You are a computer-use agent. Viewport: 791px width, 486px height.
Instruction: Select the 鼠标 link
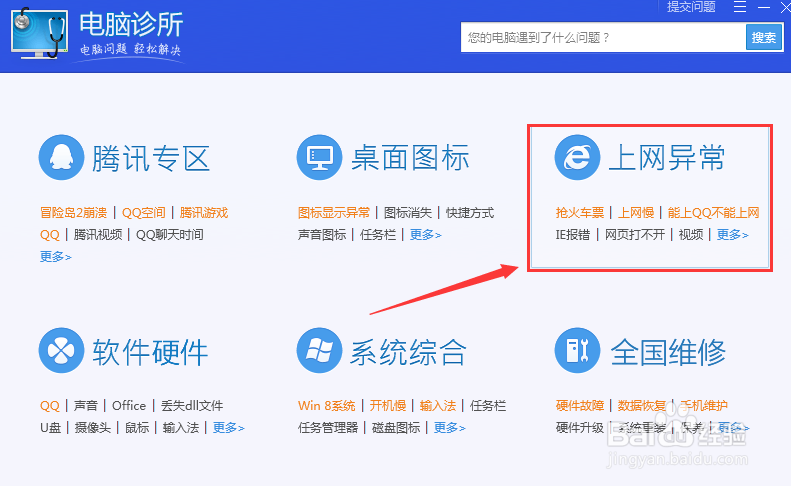pos(137,428)
